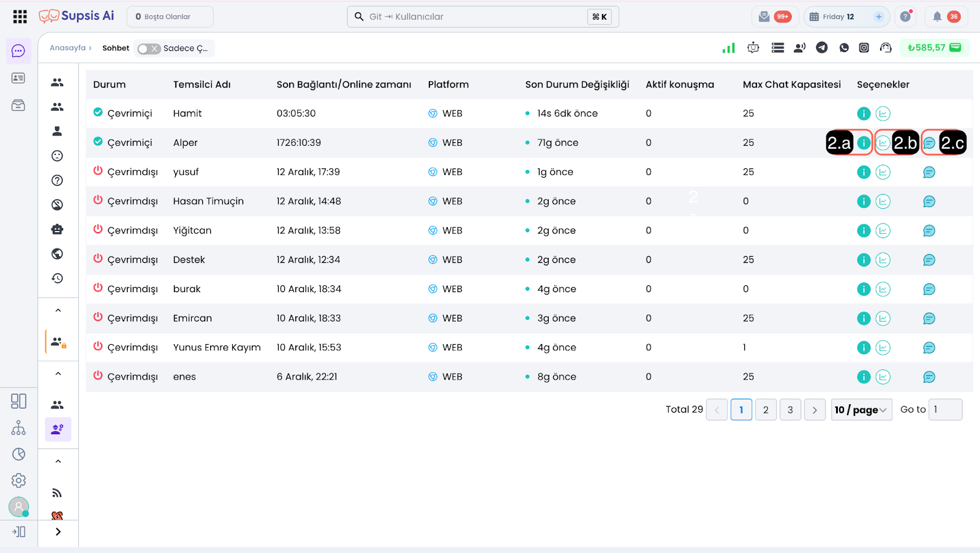Open the apps grid menu
Screen dimensions: 980x553
click(20, 17)
